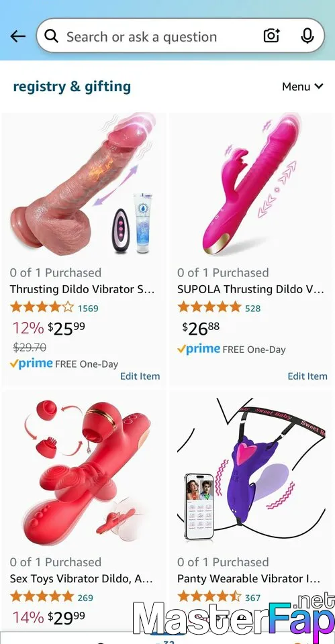Go back using the left arrow
This screenshot has height=644, width=335.
(17, 36)
